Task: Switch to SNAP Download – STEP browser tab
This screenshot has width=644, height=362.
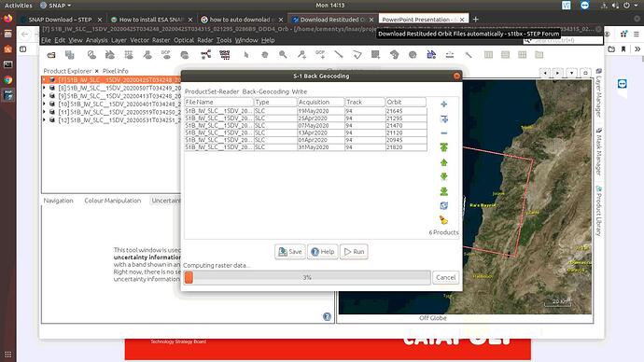Action: (x=60, y=20)
